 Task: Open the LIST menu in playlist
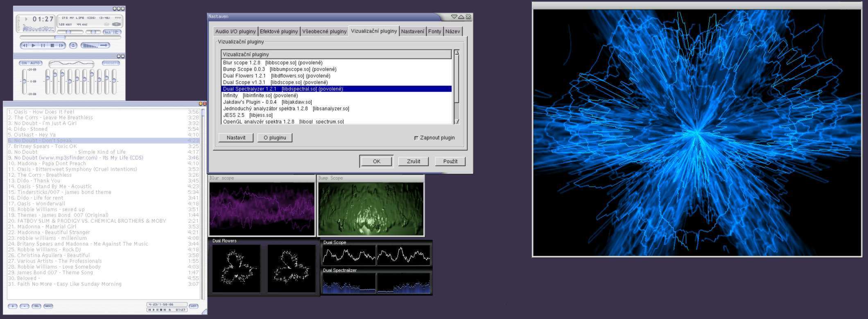(194, 306)
